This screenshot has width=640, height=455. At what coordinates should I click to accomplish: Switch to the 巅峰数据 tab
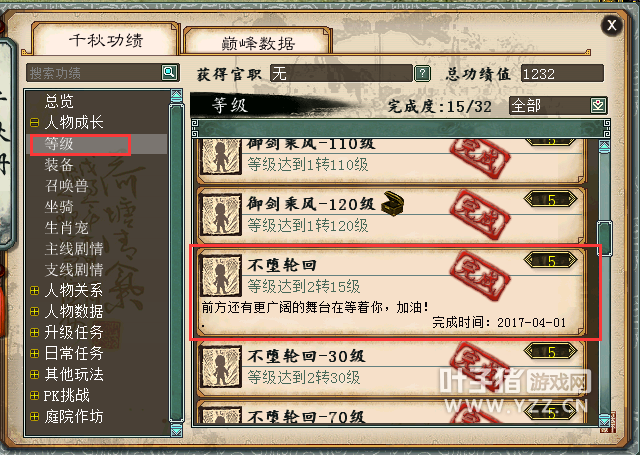click(x=258, y=42)
